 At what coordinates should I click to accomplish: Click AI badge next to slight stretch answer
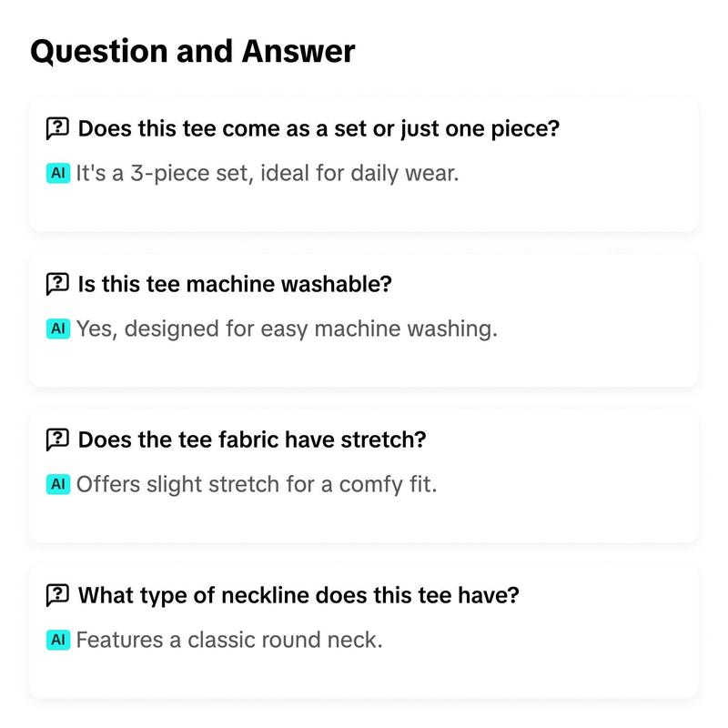click(57, 484)
